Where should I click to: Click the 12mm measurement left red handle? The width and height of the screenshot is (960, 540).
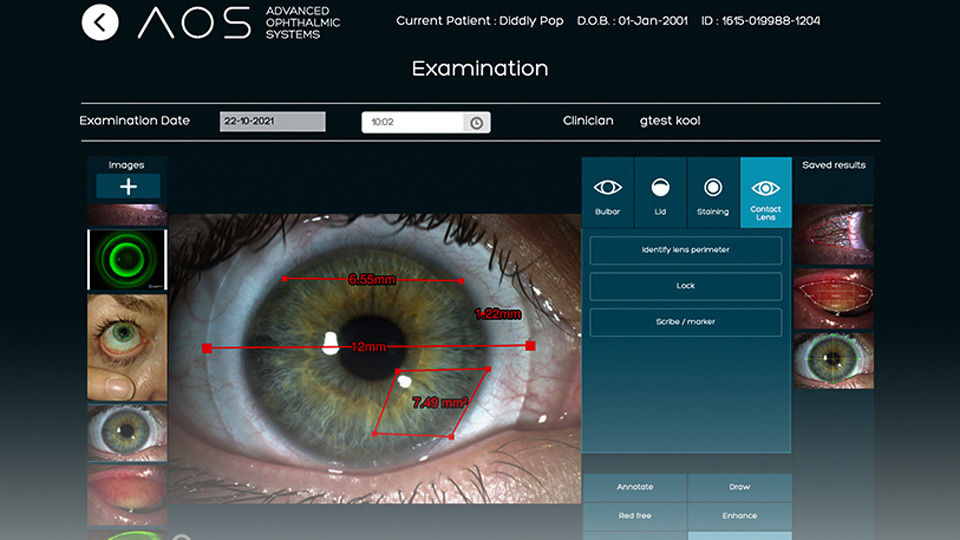click(207, 348)
